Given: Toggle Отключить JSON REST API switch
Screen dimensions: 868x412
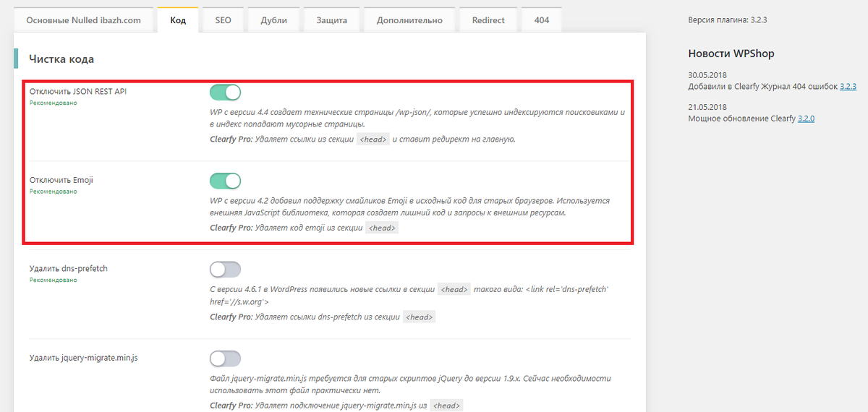Looking at the screenshot, I should click(225, 93).
